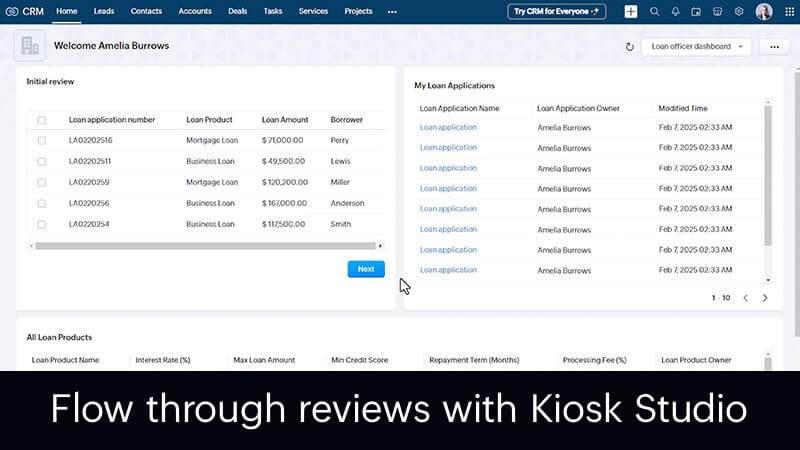Click the Borrower column header
Image resolution: width=800 pixels, height=450 pixels.
[x=347, y=120]
